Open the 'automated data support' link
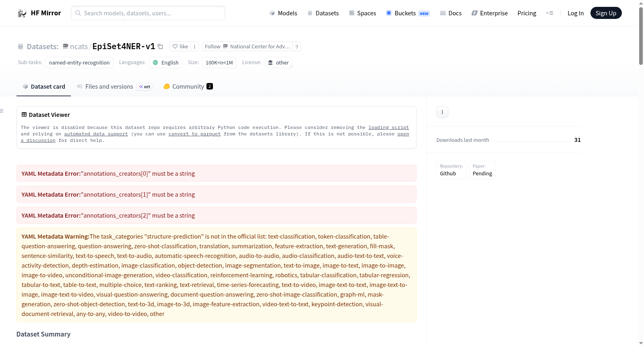 click(x=96, y=134)
